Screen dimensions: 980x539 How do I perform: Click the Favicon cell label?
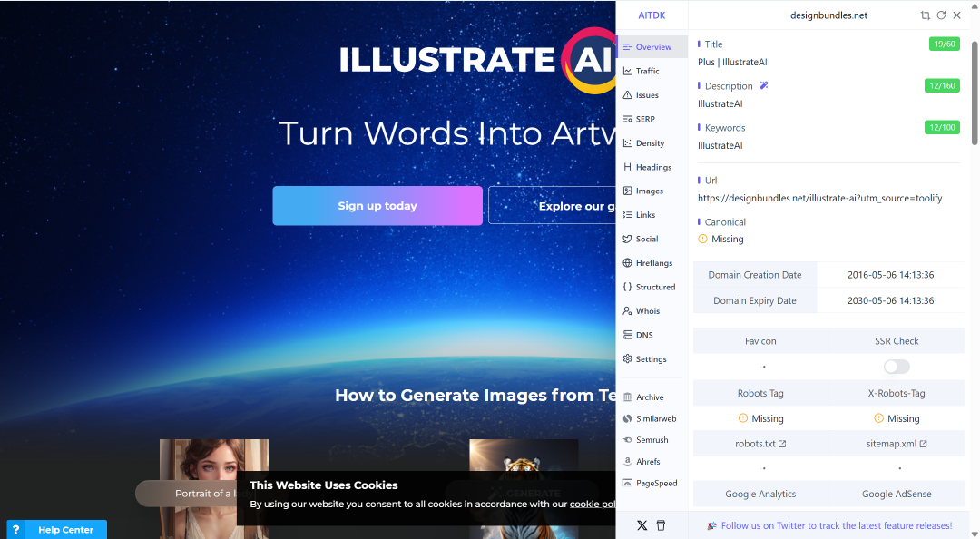click(x=760, y=341)
